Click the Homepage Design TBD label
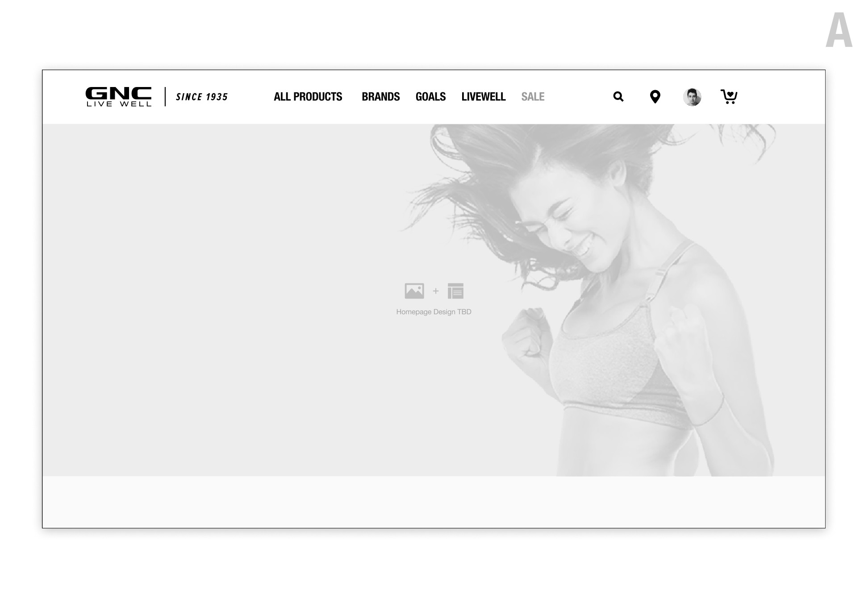Screen dimensions: 868x598 tap(434, 312)
